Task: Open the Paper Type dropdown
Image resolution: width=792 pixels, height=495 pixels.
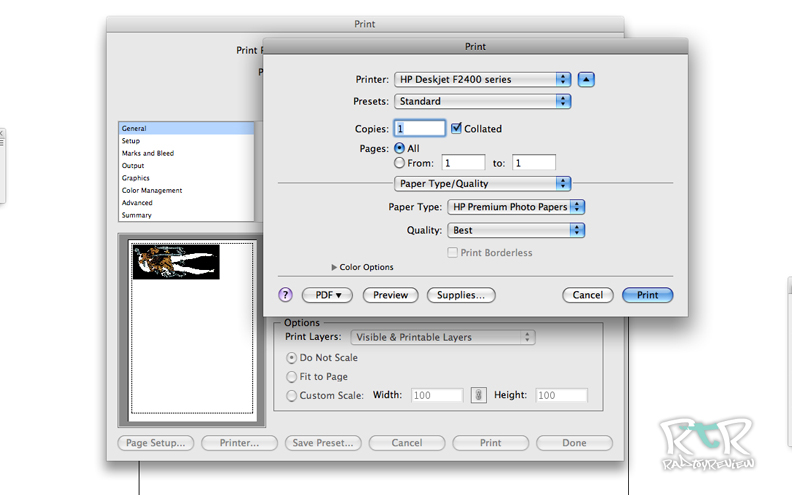Action: coord(516,207)
